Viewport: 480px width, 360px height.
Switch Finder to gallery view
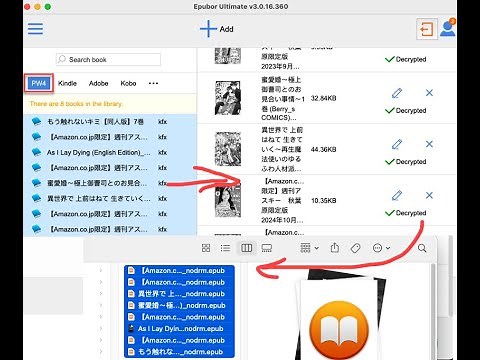point(267,248)
